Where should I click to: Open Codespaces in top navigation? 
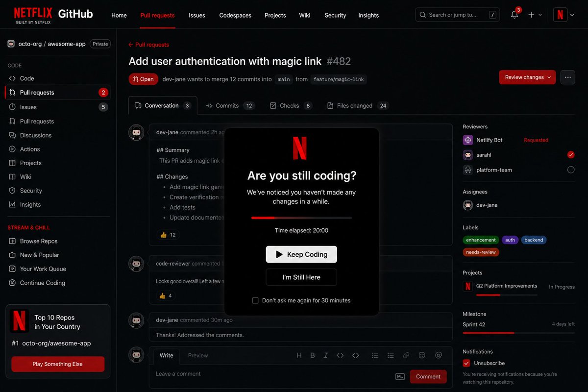(x=235, y=15)
